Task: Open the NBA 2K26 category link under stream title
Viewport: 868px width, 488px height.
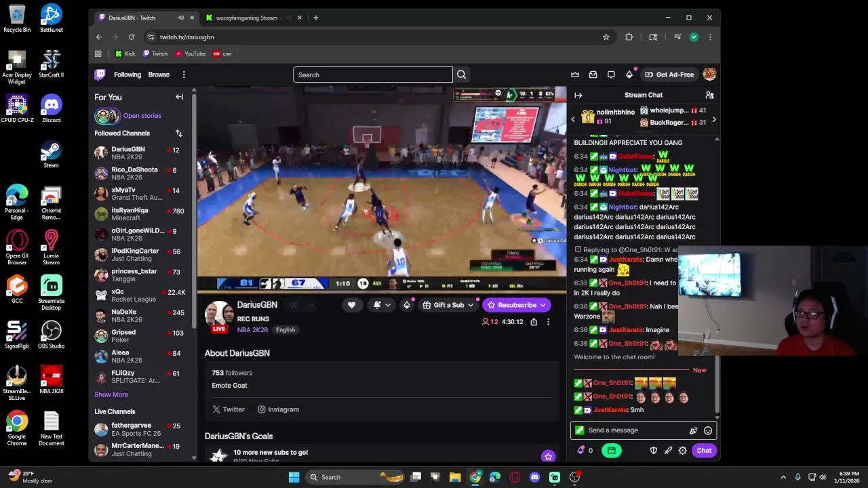Action: pyautogui.click(x=252, y=330)
